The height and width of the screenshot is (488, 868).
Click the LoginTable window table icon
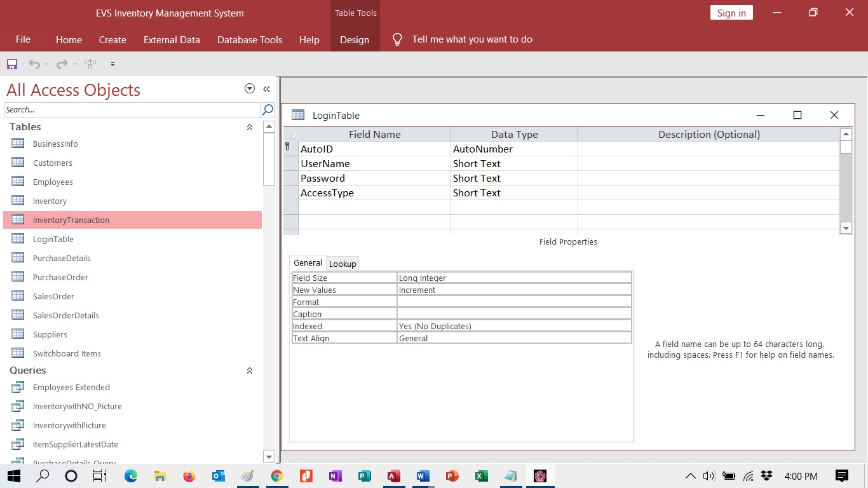(298, 115)
